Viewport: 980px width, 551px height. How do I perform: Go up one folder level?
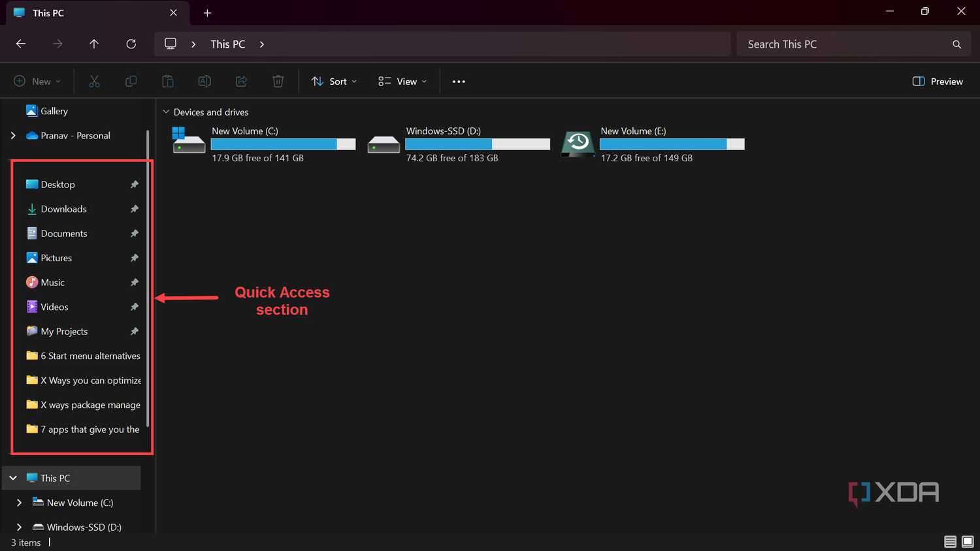pyautogui.click(x=94, y=44)
